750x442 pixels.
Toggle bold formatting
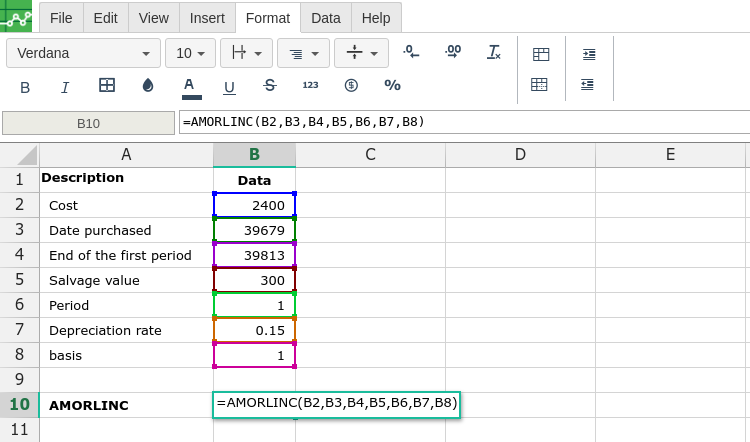[25, 87]
